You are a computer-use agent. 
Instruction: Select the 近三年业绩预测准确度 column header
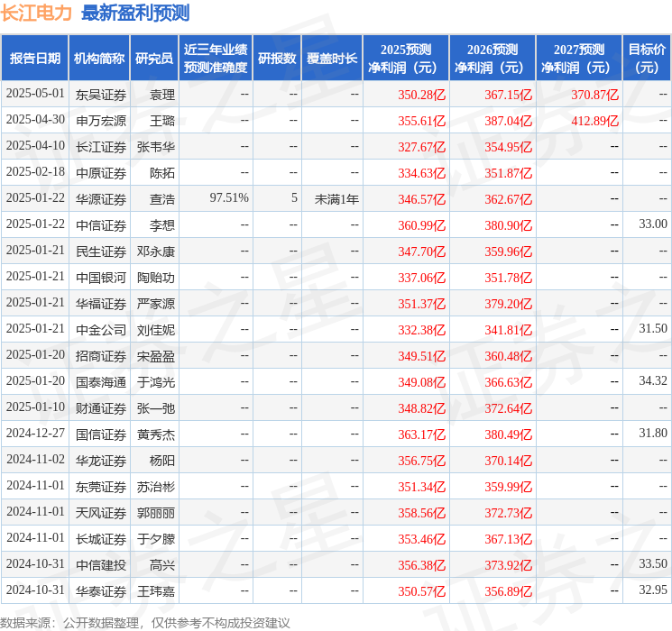(216, 58)
